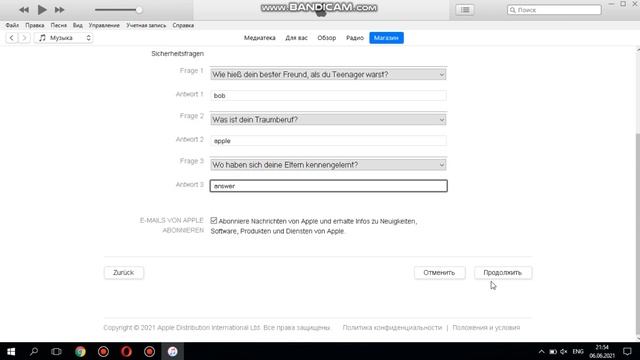This screenshot has width=640, height=360.
Task: Uncheck the Apple news subscription checkbox
Action: click(213, 221)
